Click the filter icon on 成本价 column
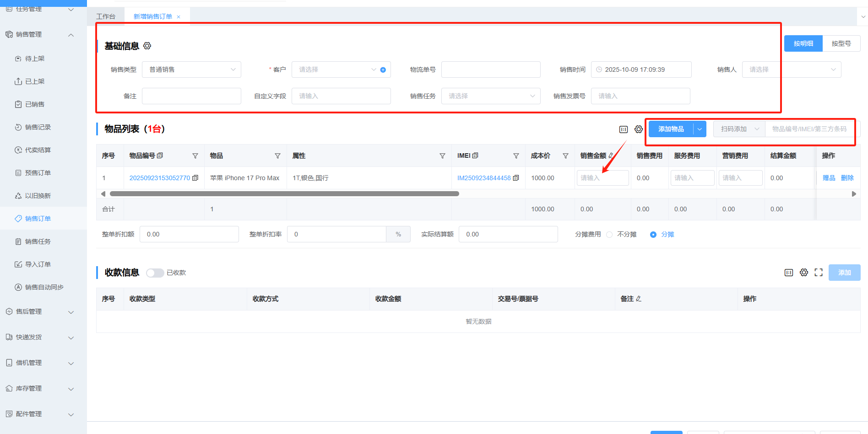 565,156
